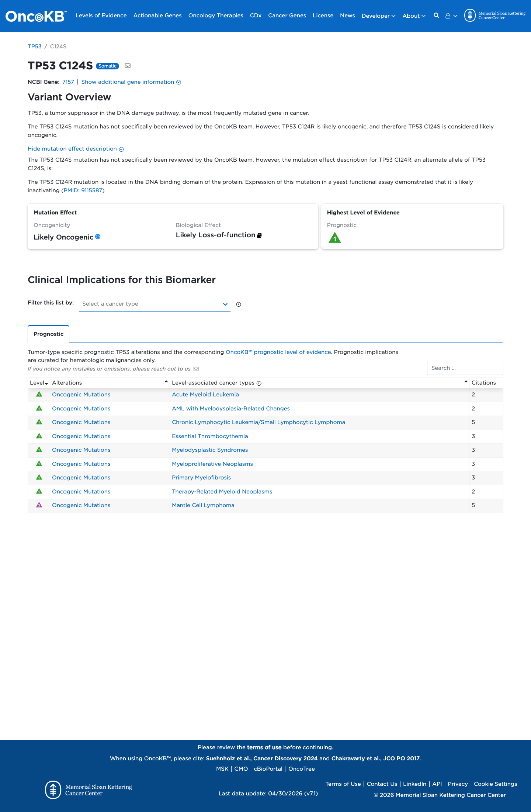Open OncoKB prognostic level of evidence link
Screen dimensions: 531x812
tap(278, 352)
